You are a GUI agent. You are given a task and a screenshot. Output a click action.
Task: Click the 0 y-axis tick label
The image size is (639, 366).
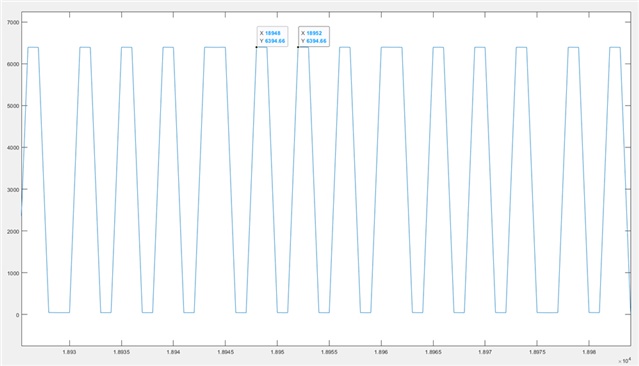click(x=17, y=315)
